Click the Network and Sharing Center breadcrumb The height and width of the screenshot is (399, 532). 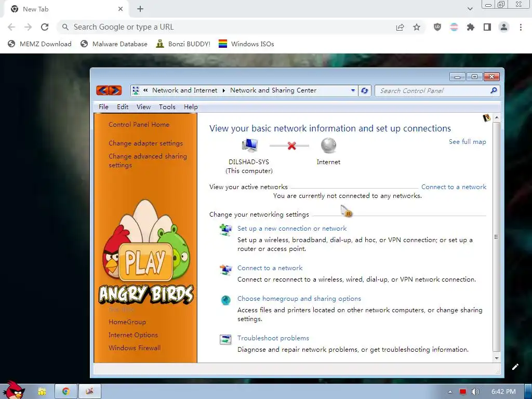(x=273, y=90)
